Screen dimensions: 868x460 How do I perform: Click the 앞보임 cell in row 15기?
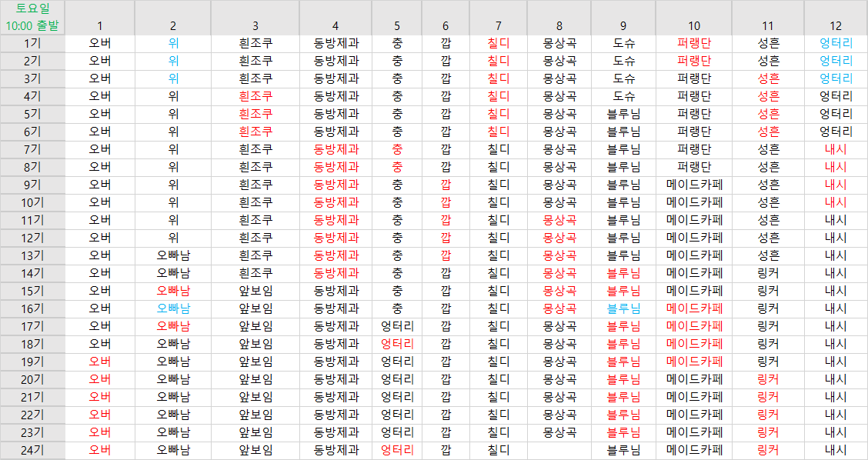[255, 291]
